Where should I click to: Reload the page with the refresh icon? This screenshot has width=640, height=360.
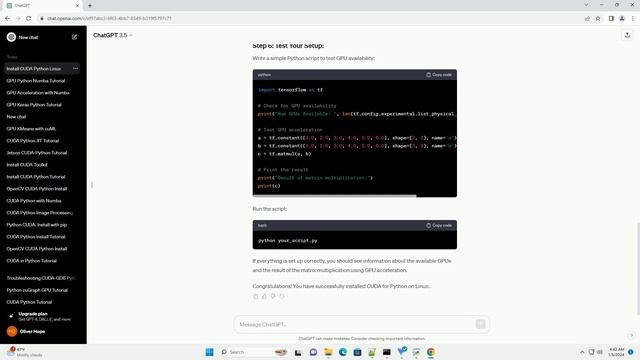pos(29,18)
